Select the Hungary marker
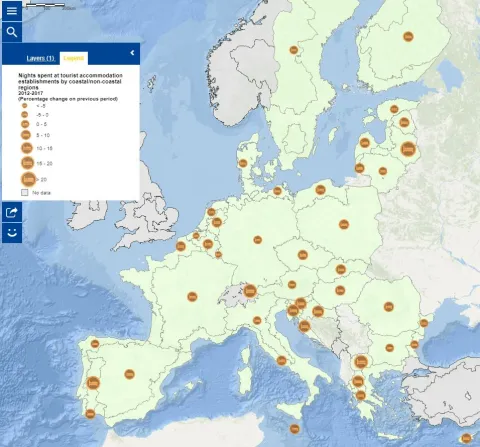Screen dimensions: 480x447 340,291
